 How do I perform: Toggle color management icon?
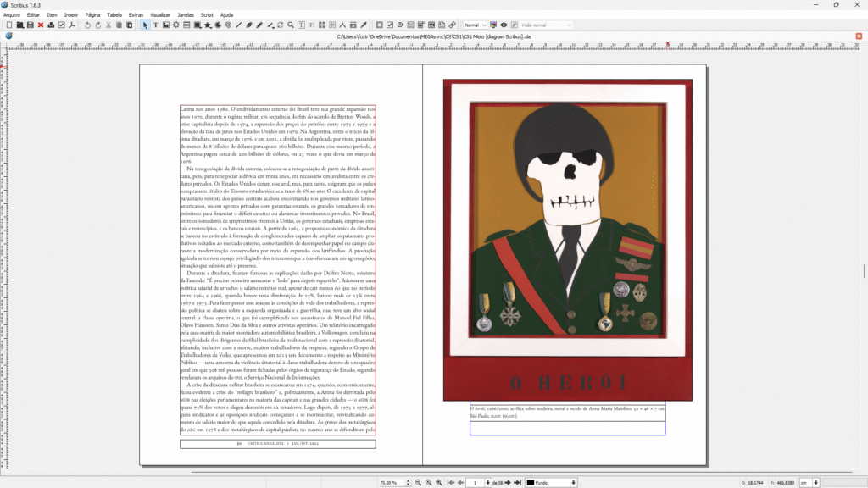tap(494, 25)
